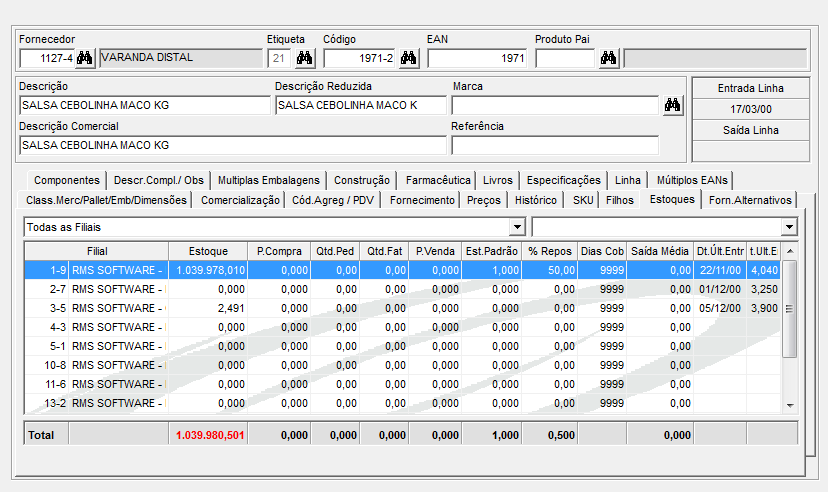Click binoculars lookup next to Código field

pos(408,58)
